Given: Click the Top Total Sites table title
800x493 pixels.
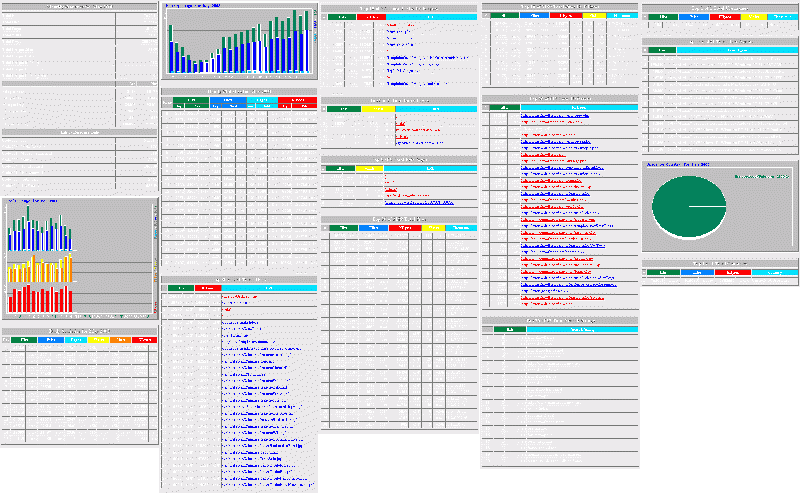Looking at the screenshot, I should tap(398, 217).
